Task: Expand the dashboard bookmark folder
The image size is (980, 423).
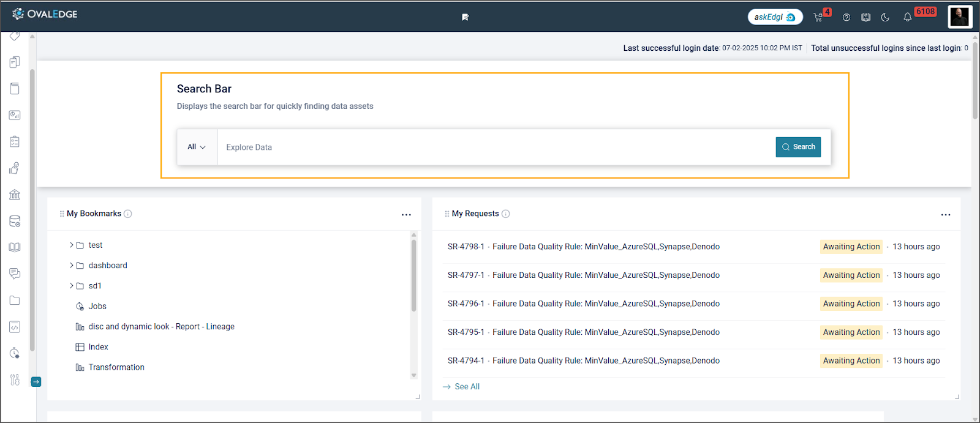Action: coord(72,266)
